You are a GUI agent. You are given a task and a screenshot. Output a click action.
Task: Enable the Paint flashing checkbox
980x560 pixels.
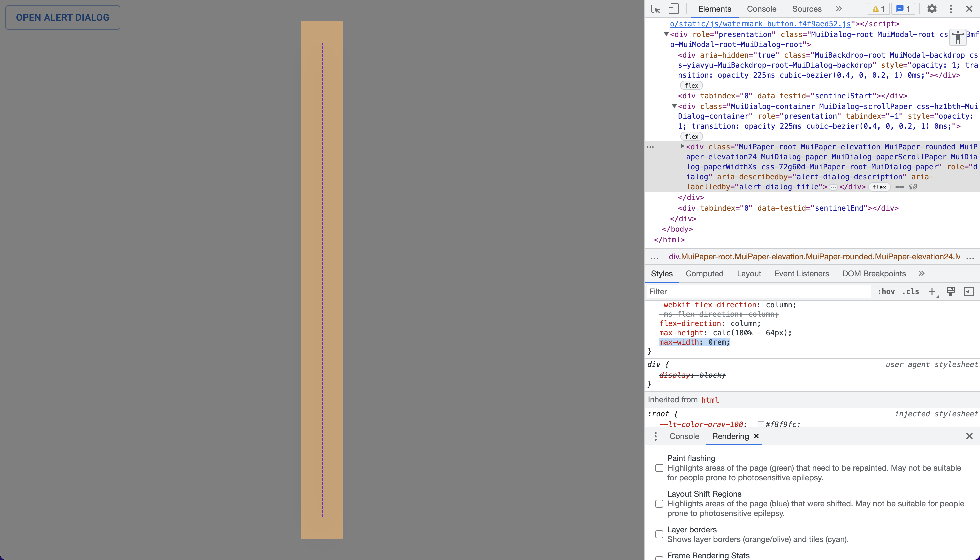pyautogui.click(x=660, y=468)
